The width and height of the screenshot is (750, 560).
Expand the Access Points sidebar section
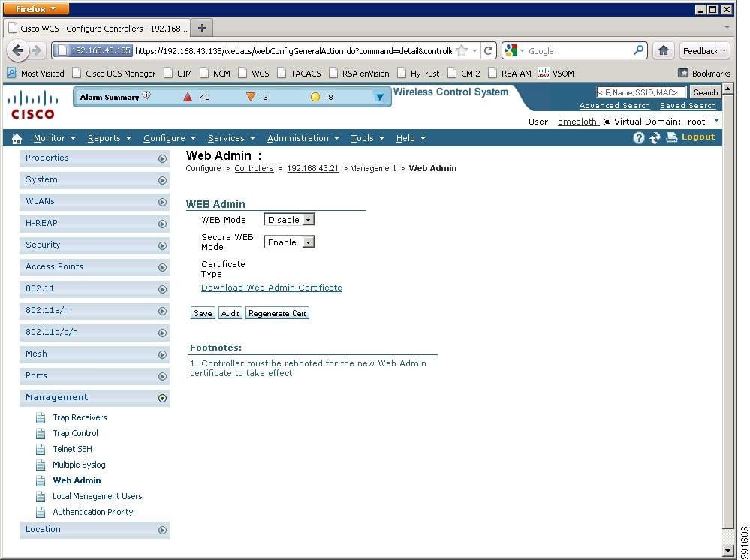tap(163, 268)
